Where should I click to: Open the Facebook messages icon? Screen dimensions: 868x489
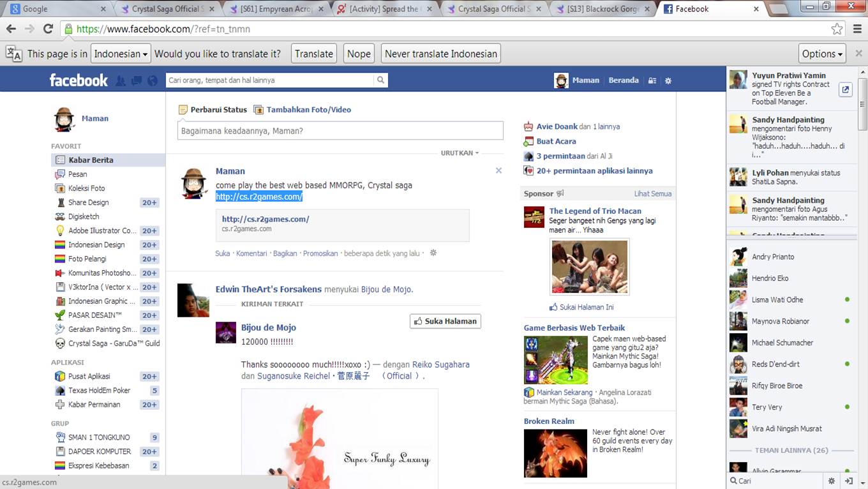coord(137,81)
